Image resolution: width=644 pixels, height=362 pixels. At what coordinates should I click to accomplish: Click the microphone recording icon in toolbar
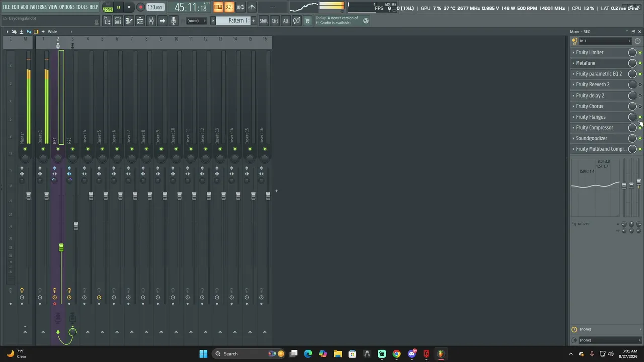coord(173,21)
